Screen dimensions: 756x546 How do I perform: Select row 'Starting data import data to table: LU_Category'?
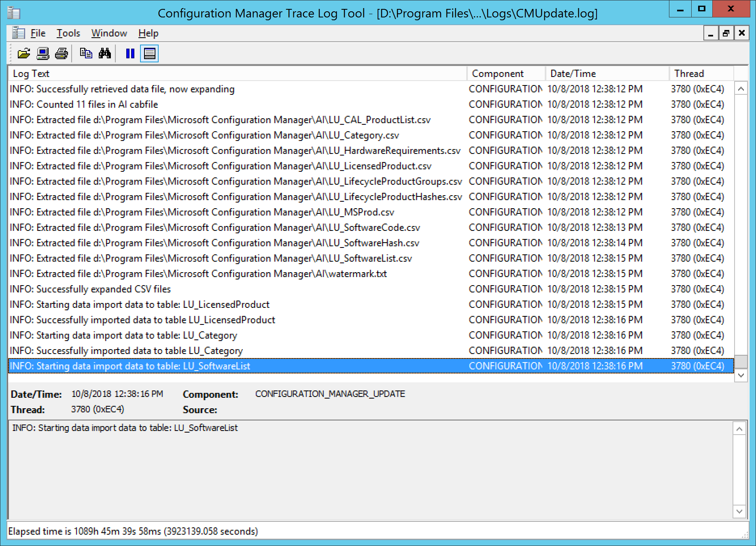[371, 335]
